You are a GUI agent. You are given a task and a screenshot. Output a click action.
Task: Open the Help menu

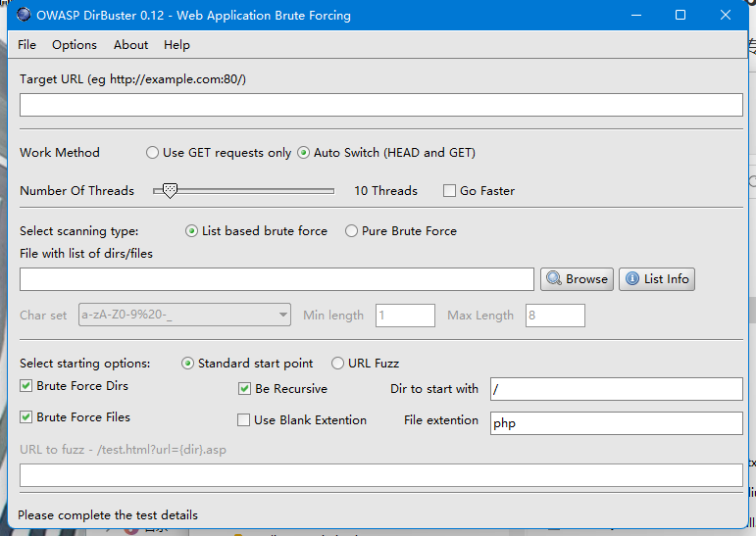(176, 45)
